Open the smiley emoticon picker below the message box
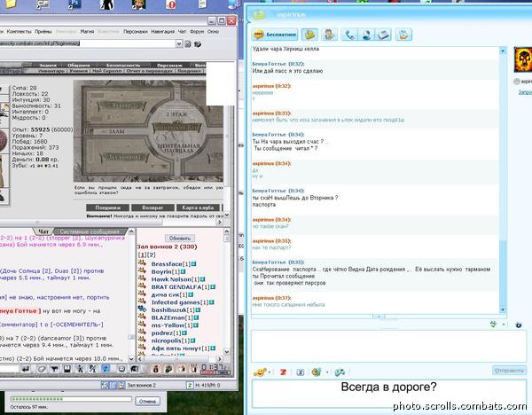This screenshot has height=415, width=532. [x=260, y=372]
